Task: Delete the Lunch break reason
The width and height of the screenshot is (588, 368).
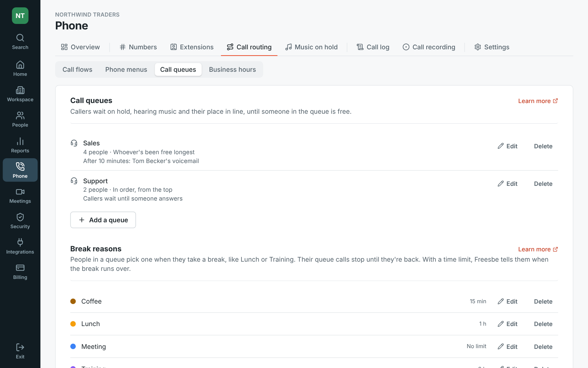Action: click(543, 324)
